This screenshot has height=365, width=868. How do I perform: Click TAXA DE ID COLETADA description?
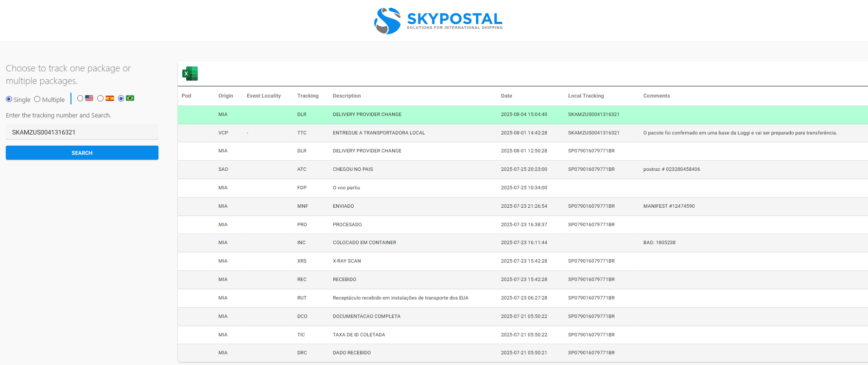click(x=359, y=335)
